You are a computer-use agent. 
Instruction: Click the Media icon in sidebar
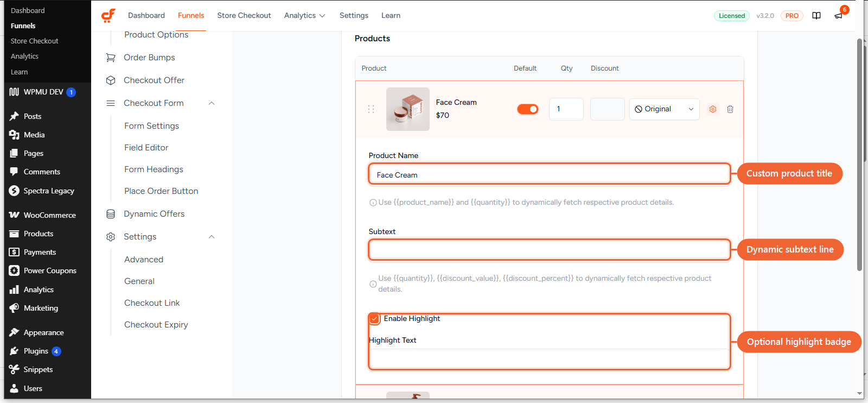[14, 135]
